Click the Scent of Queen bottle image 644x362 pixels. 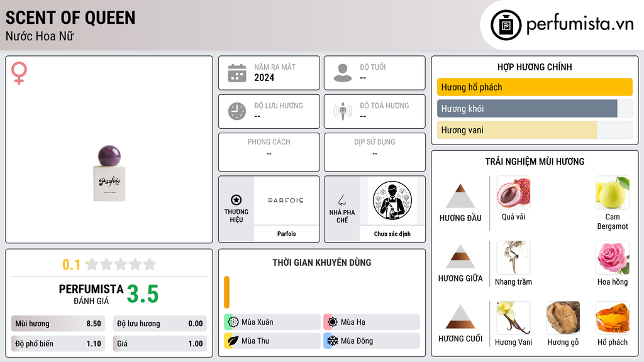coord(109,173)
